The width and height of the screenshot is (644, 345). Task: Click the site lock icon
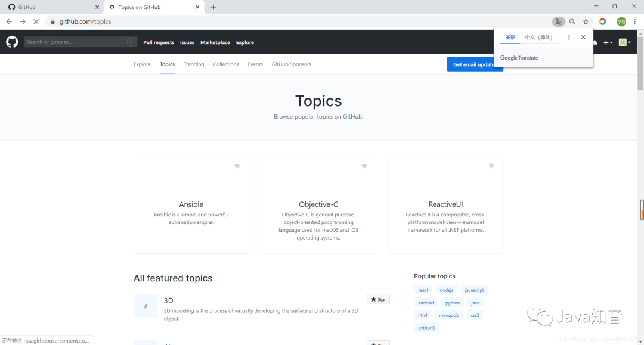click(x=52, y=21)
